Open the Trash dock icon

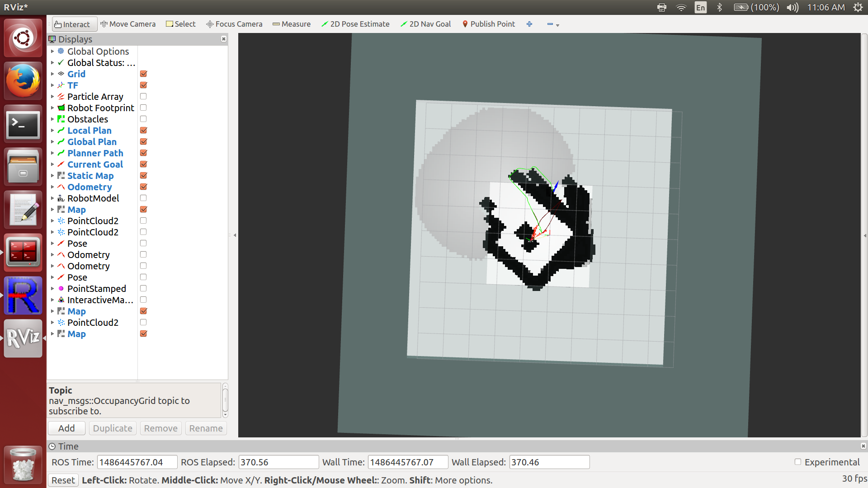(23, 464)
